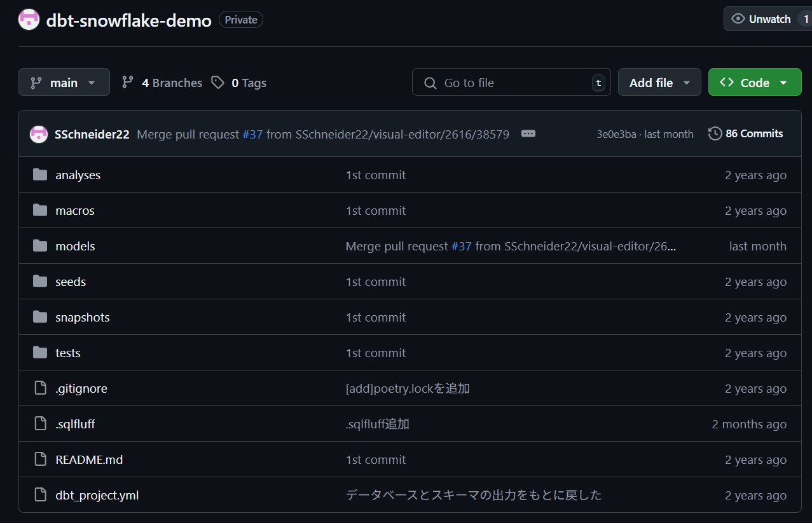Click the analyses folder icon
Image resolution: width=812 pixels, height=523 pixels.
40,175
